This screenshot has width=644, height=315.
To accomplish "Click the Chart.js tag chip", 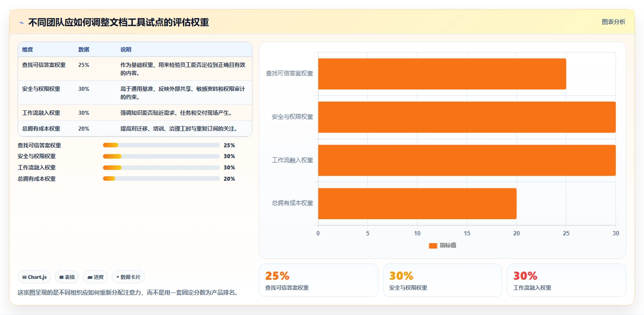I will (34, 277).
